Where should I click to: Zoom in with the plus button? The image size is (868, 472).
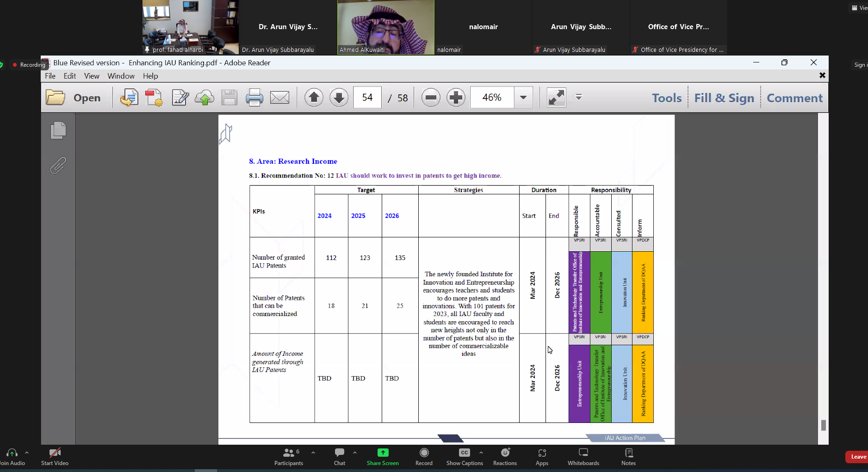456,98
